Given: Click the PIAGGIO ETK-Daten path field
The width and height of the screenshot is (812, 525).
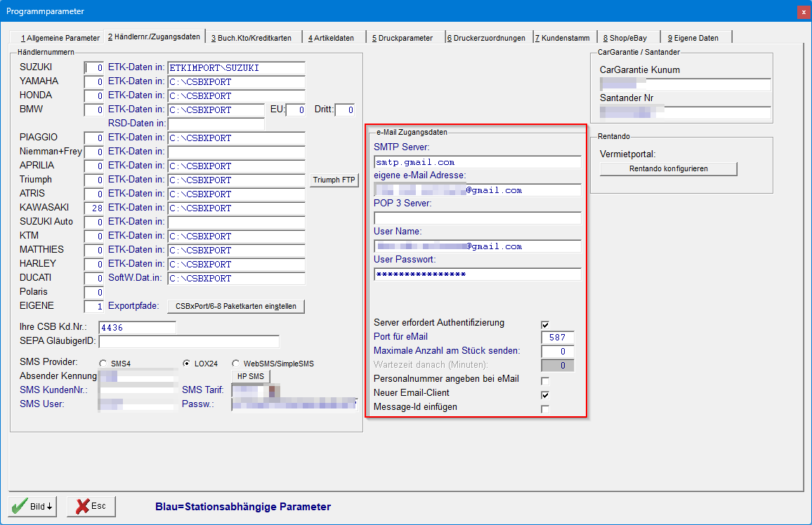Looking at the screenshot, I should pyautogui.click(x=236, y=138).
